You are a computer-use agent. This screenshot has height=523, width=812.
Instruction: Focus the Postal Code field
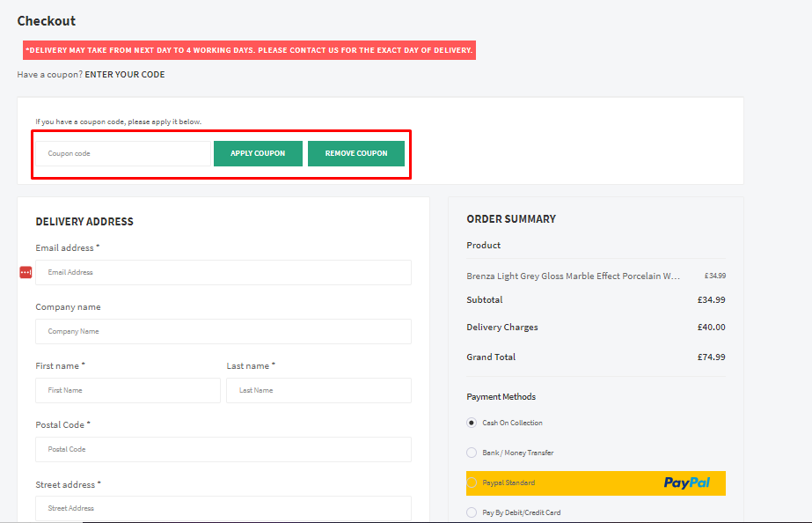[223, 449]
